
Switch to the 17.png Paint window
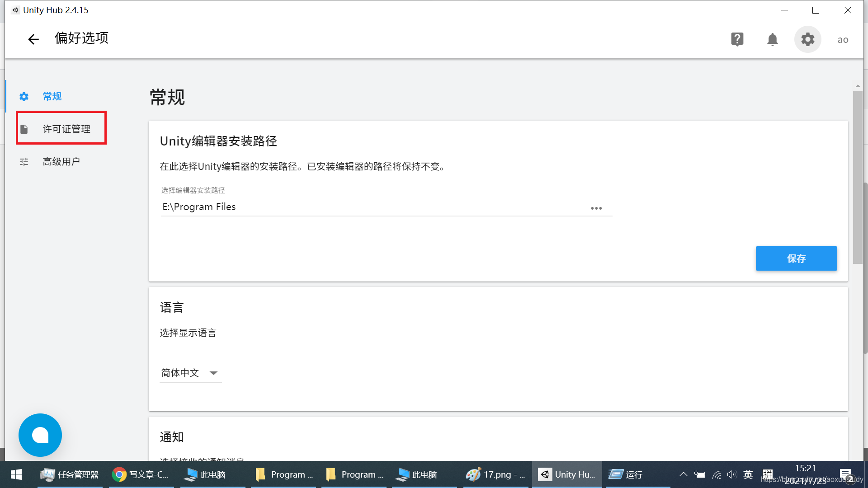coord(495,474)
